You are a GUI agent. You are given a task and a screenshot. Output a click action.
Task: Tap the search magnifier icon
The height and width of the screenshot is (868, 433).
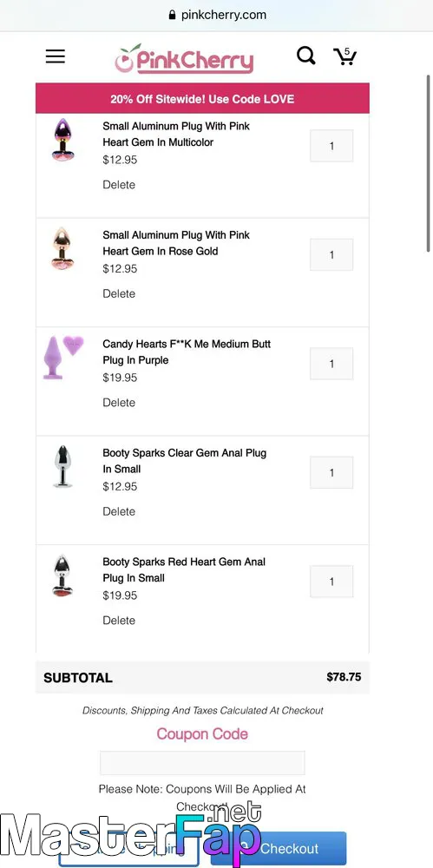(305, 56)
